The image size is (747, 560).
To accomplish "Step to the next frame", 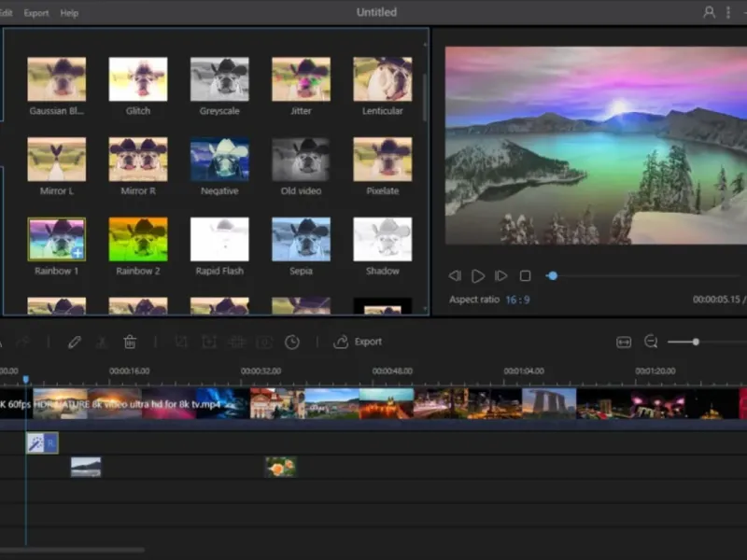I will (501, 276).
